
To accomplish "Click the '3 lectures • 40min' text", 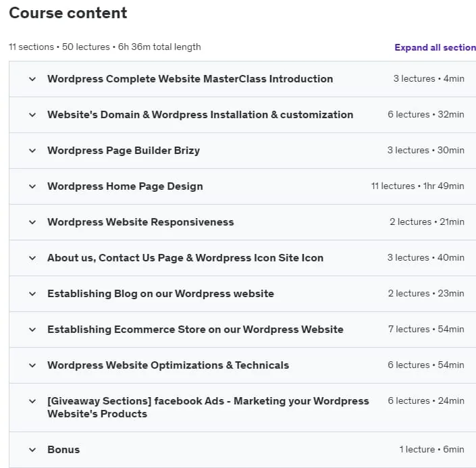I will [x=425, y=258].
